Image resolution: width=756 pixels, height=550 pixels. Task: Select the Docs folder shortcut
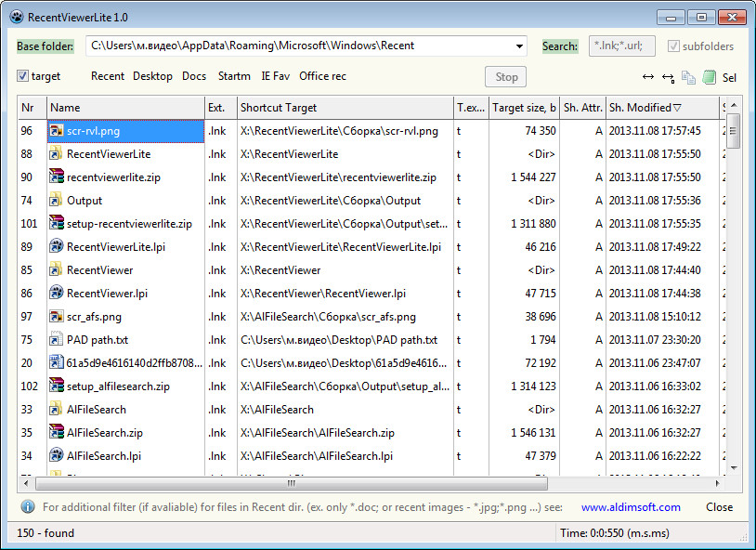click(x=194, y=76)
